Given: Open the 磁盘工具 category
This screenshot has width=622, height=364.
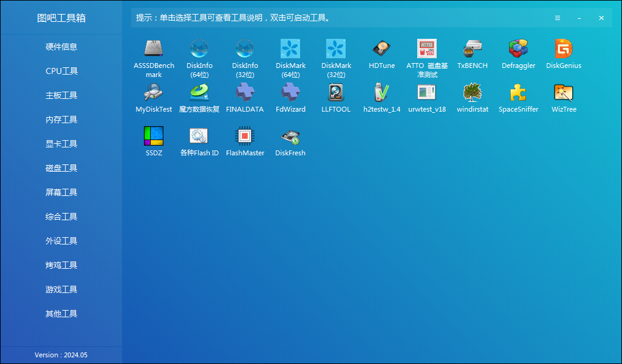Looking at the screenshot, I should click(x=61, y=168).
